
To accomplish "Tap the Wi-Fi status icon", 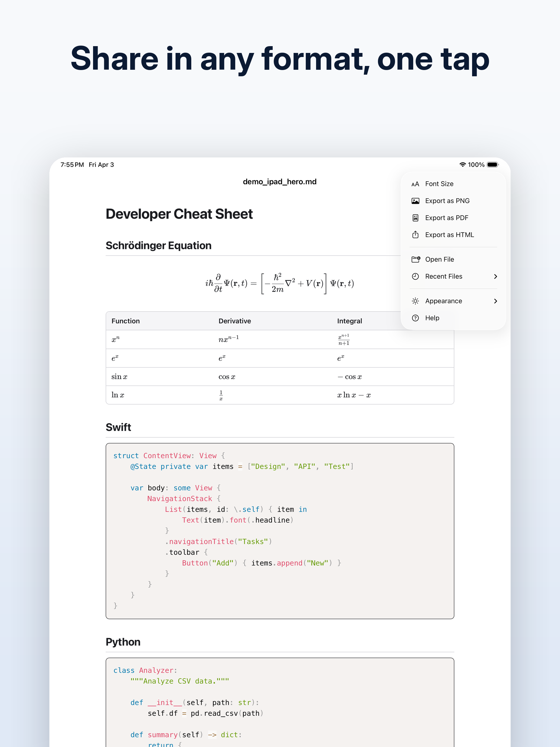I will [462, 164].
